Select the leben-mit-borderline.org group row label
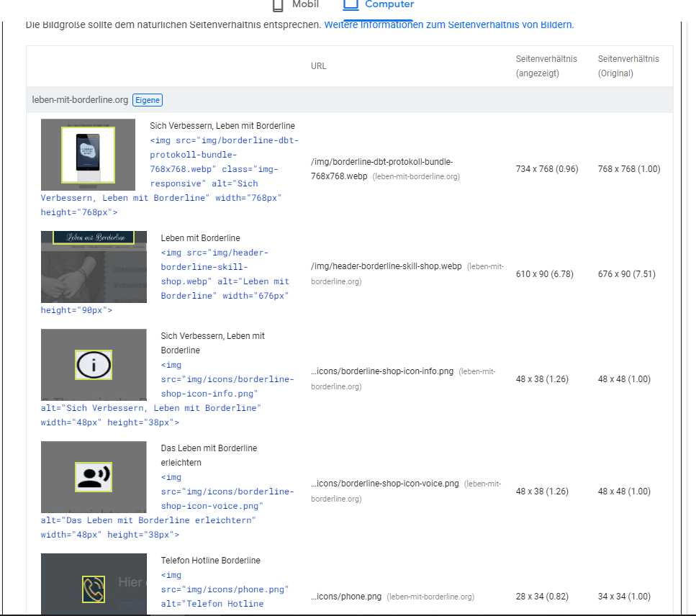696x616 pixels. click(x=80, y=100)
